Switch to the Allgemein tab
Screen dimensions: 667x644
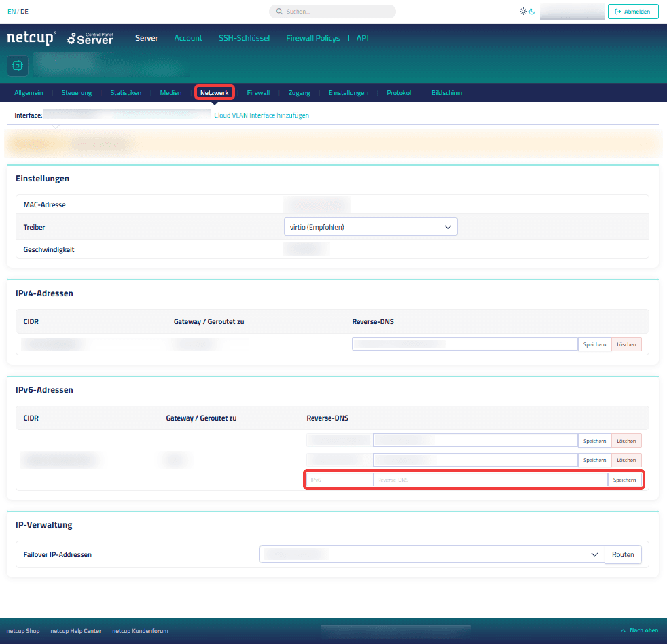[x=29, y=93]
